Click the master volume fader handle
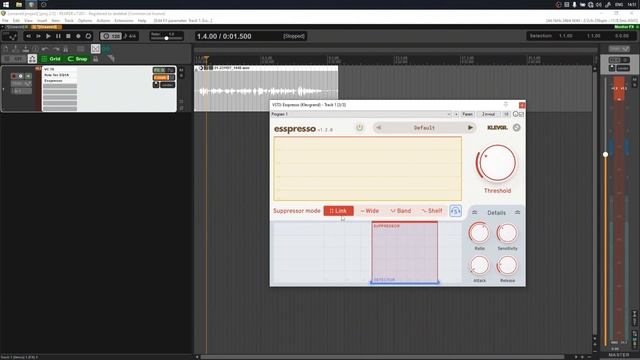 605,154
